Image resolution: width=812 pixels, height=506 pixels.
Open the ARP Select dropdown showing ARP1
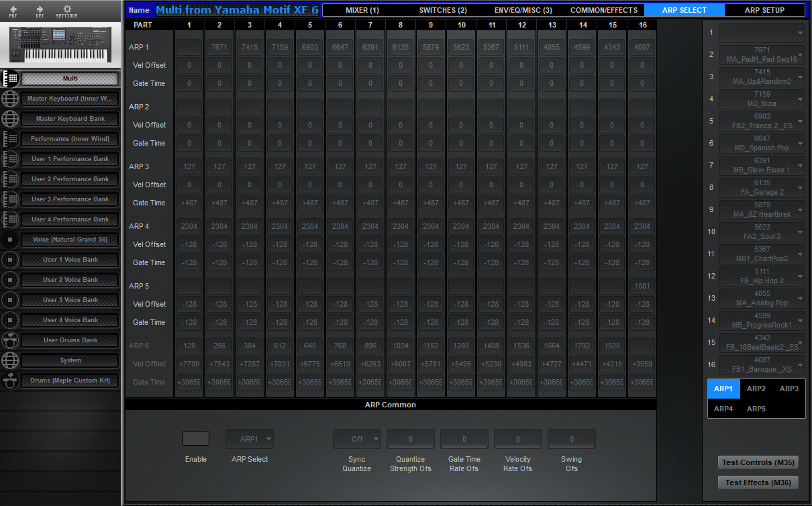click(249, 438)
